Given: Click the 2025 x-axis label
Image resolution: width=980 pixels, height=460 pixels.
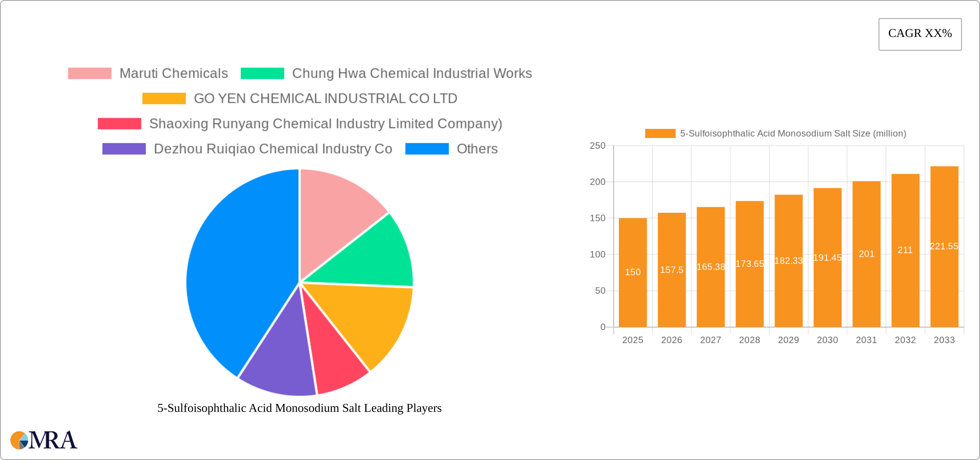Looking at the screenshot, I should point(633,340).
